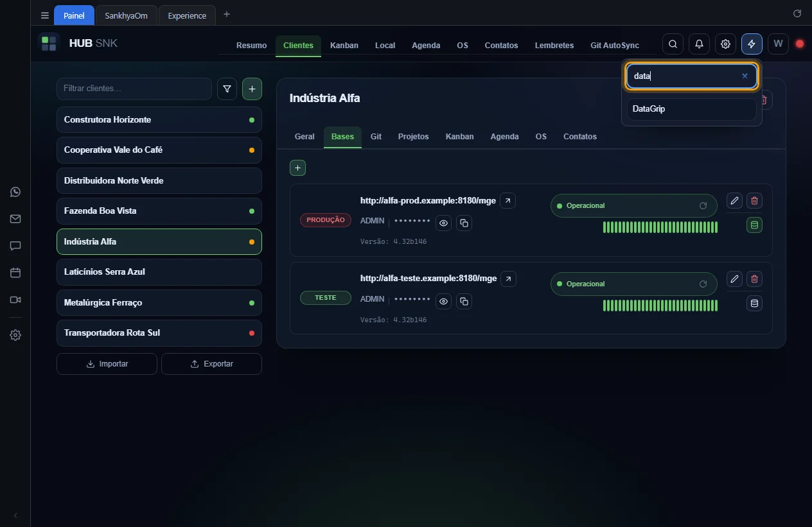Clear the search field with the X
812x527 pixels.
pos(745,76)
